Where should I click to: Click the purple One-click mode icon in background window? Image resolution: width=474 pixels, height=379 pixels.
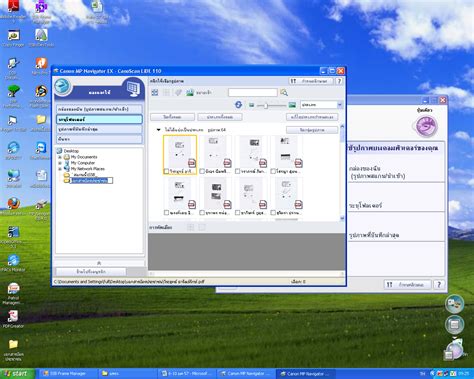click(426, 126)
